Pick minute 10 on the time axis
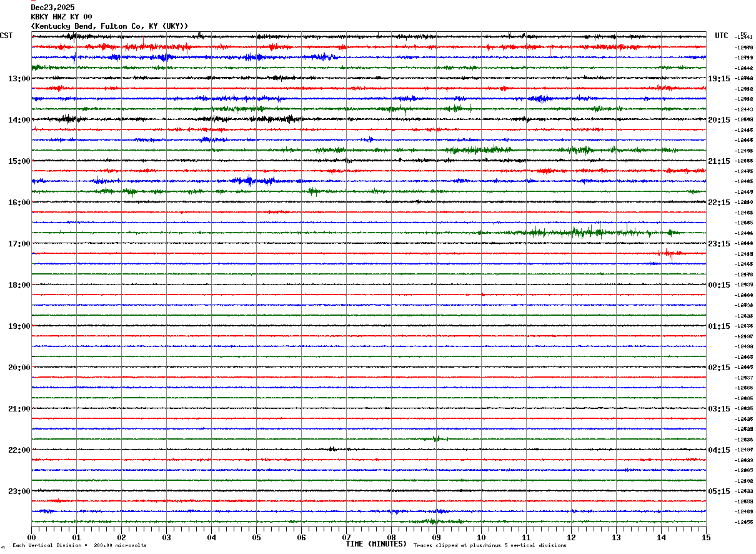Screen dimensions: 756x554 pos(481,537)
